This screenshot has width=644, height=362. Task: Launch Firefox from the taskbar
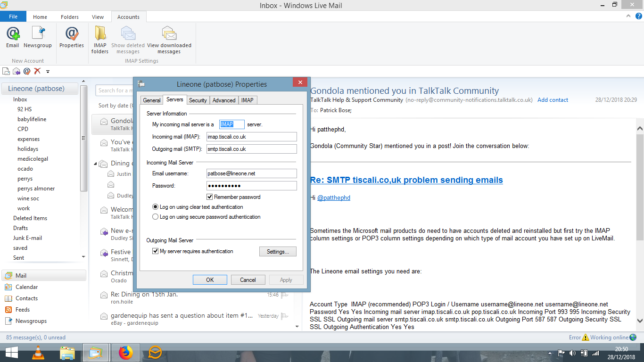[x=126, y=353]
